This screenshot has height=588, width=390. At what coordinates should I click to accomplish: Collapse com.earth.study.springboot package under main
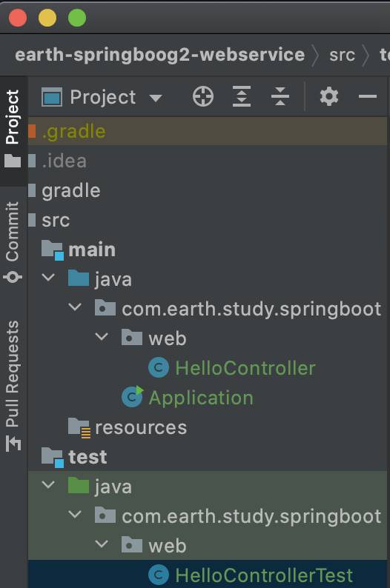(x=75, y=307)
